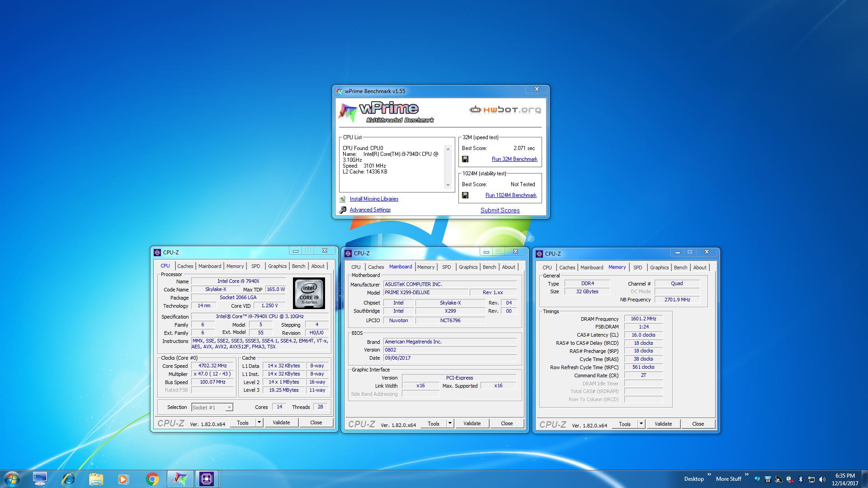Open the Bench tab in the CPU window

[x=298, y=266]
